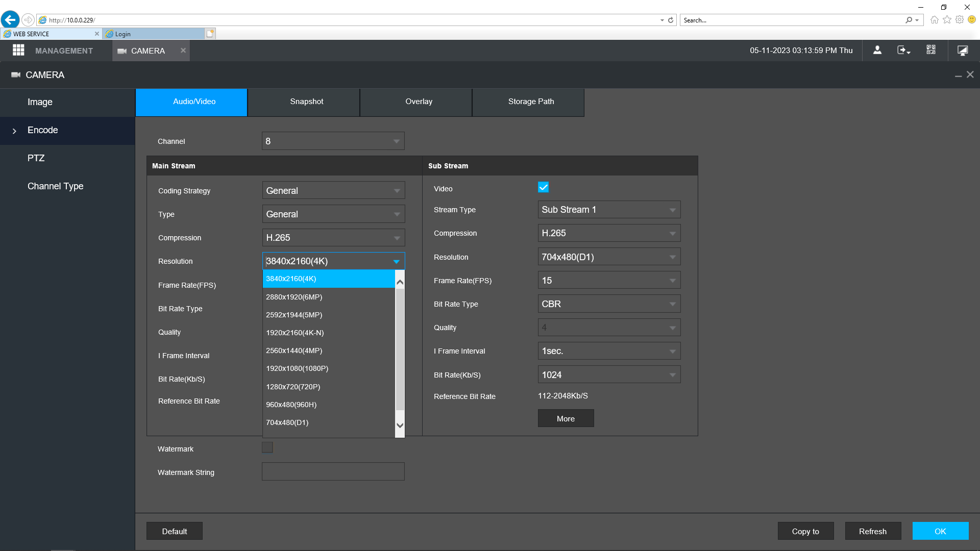Click the Copy to button
The width and height of the screenshot is (980, 551).
coord(805,531)
